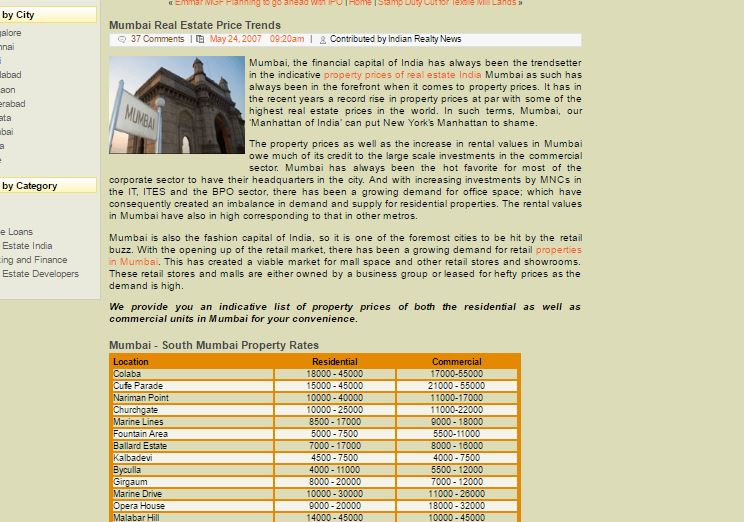The height and width of the screenshot is (522, 744).
Task: Click Opera House commercial rate 18000 - 32000
Action: click(x=456, y=506)
